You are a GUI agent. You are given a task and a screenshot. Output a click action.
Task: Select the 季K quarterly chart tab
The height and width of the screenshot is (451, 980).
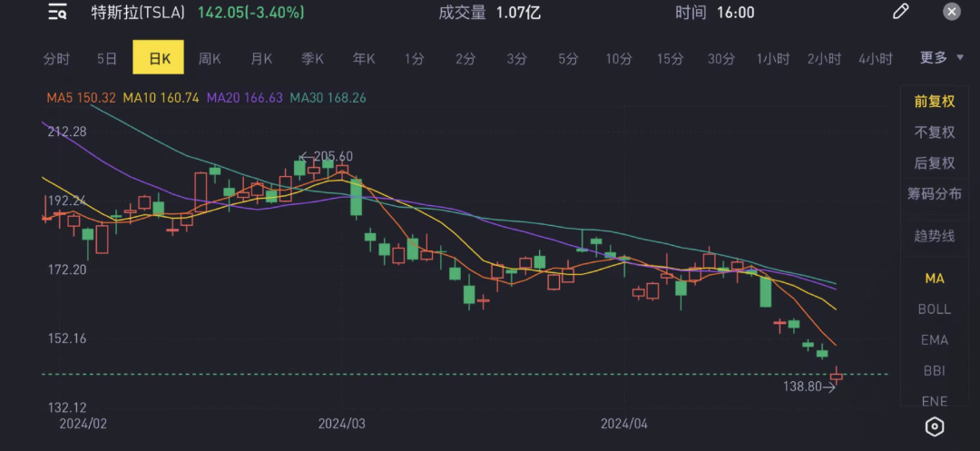click(312, 58)
